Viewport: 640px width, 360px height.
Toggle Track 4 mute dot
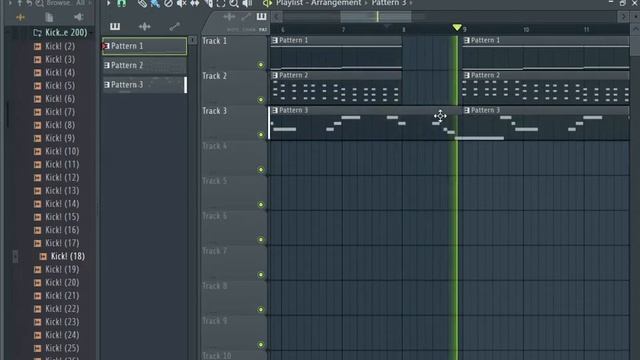coord(261,170)
